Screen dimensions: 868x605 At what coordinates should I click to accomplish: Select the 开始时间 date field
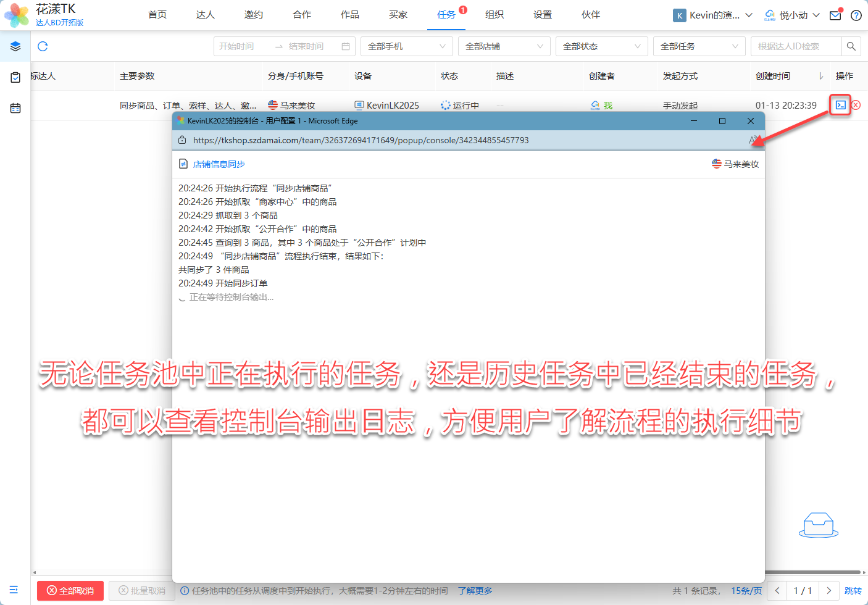point(244,46)
